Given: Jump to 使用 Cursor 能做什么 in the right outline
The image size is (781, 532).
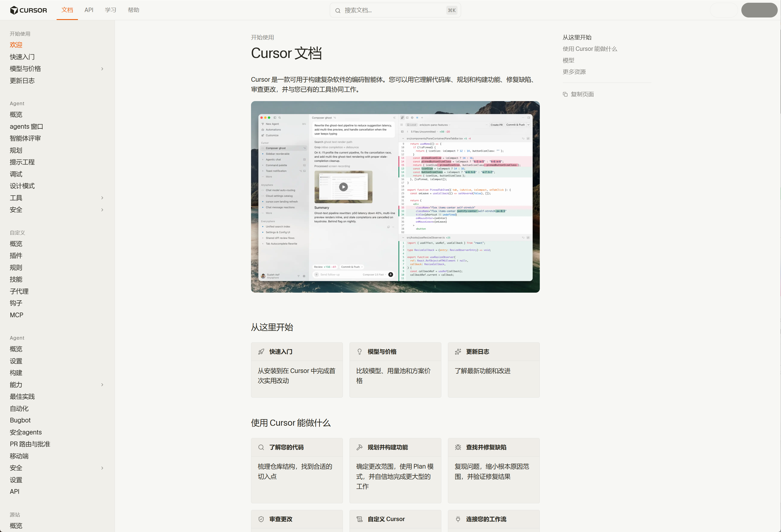Looking at the screenshot, I should click(x=590, y=49).
